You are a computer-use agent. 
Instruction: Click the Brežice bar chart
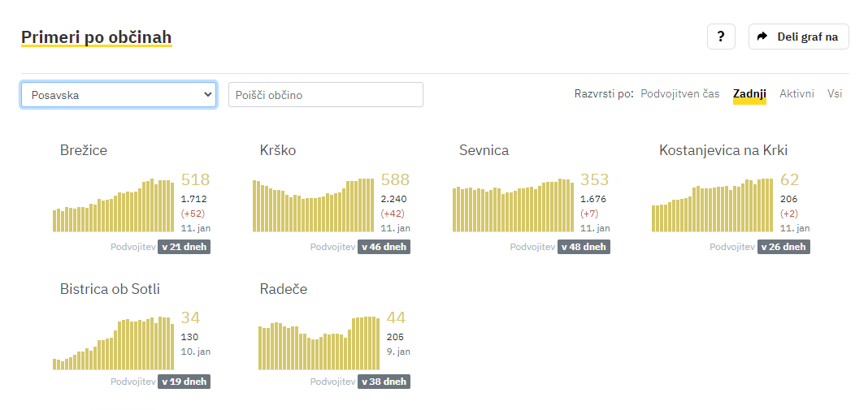[114, 205]
